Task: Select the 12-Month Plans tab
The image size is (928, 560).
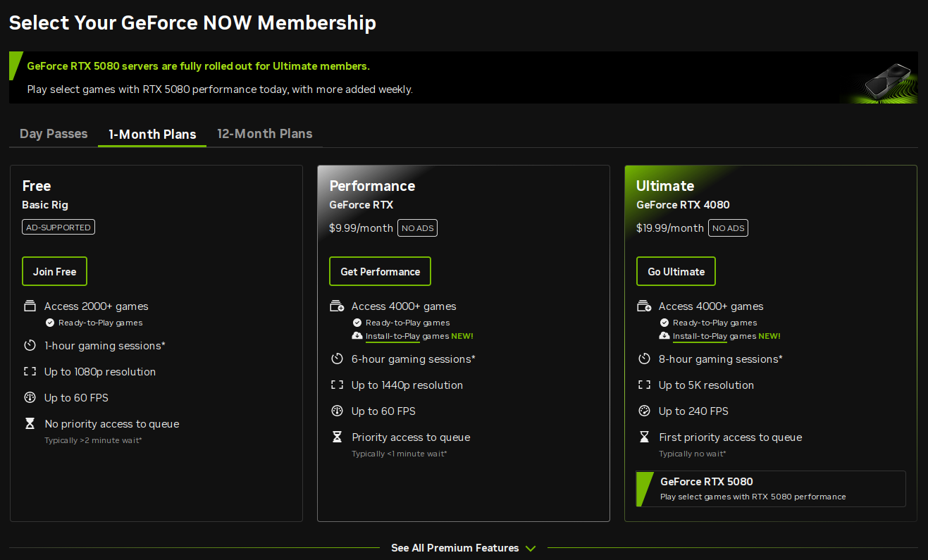Action: coord(264,134)
